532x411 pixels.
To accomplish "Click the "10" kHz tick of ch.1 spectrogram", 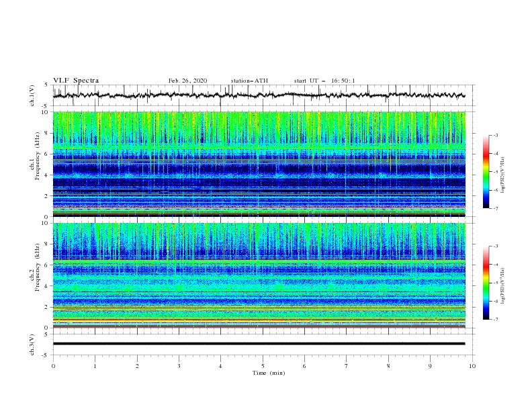I will 46,112.
